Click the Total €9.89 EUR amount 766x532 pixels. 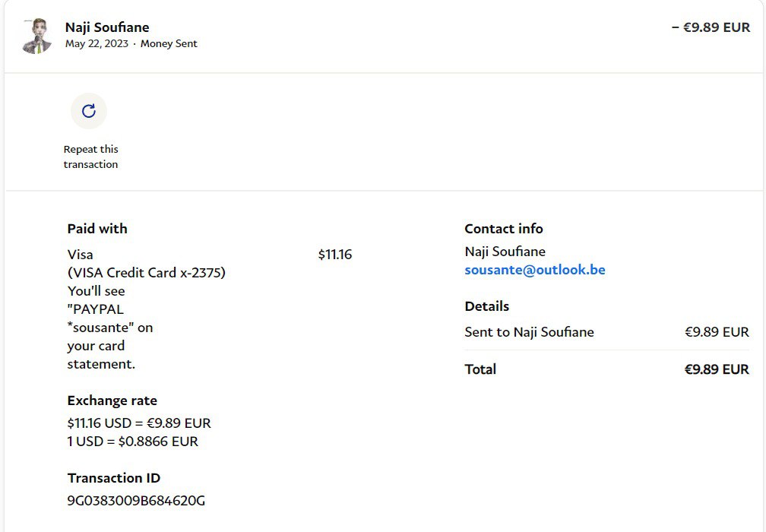[x=716, y=369]
